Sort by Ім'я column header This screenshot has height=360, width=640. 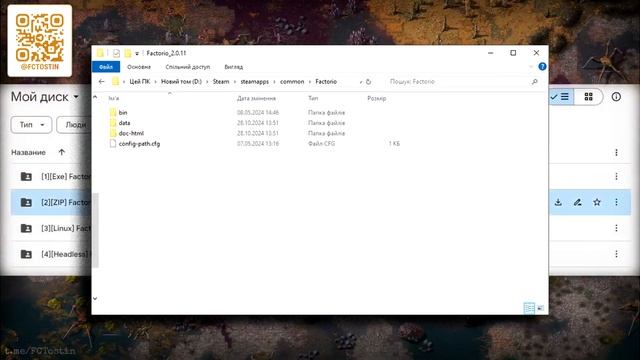114,98
